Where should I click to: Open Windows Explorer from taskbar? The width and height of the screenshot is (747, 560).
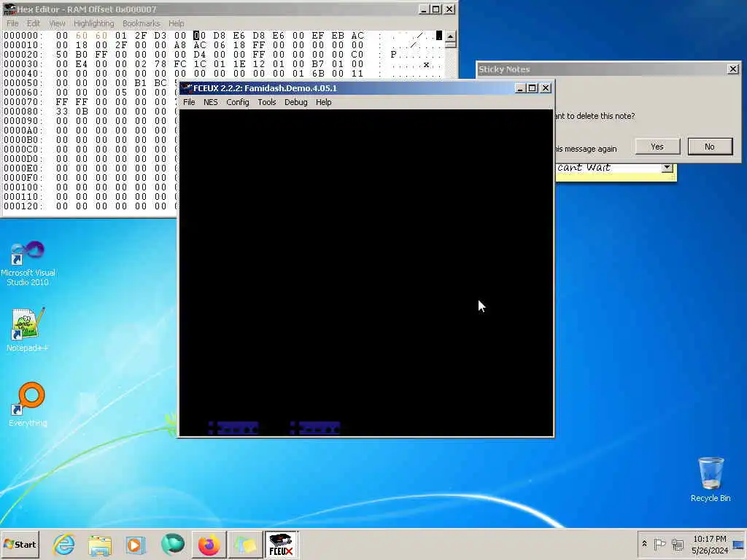click(x=99, y=544)
